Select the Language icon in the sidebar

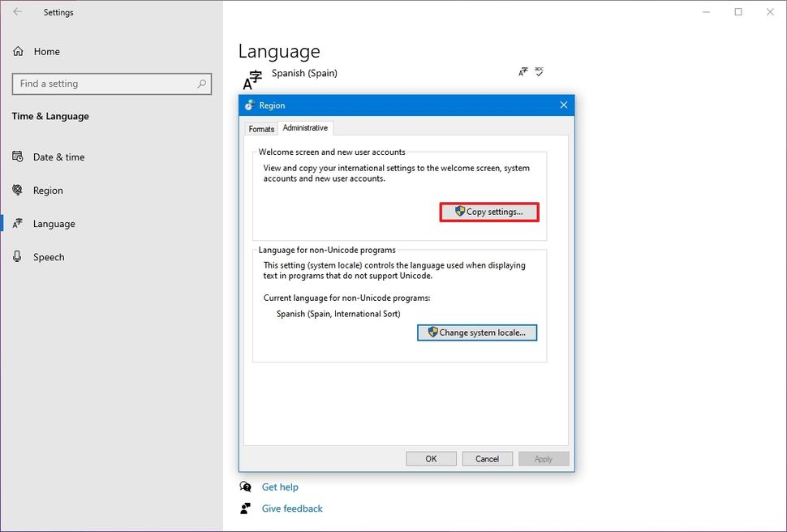coord(19,223)
